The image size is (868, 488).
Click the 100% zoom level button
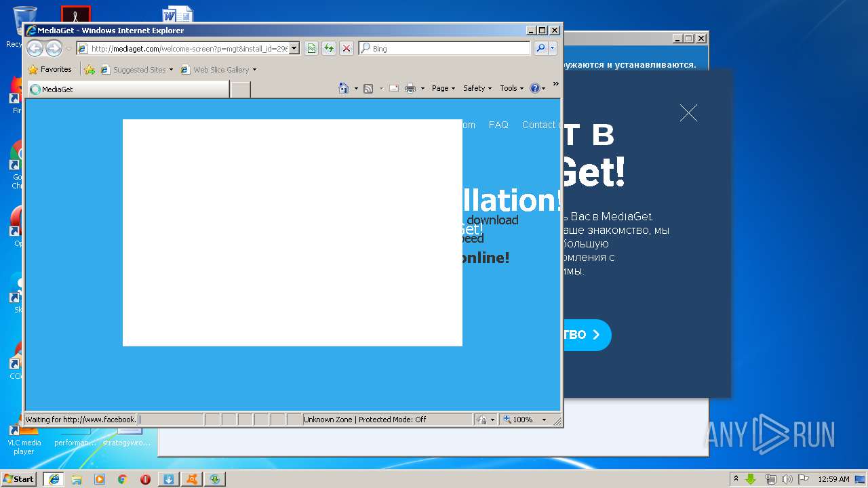click(519, 420)
